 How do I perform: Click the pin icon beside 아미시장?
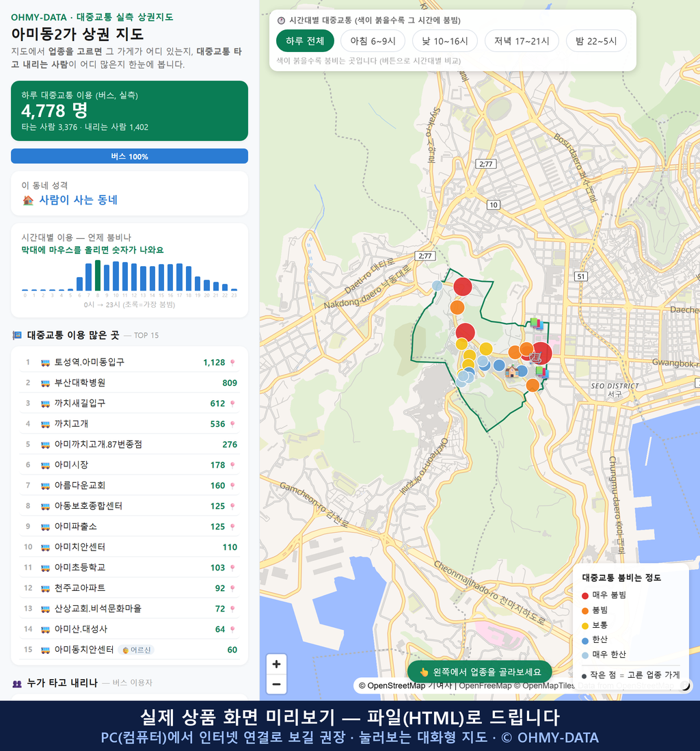coord(232,465)
